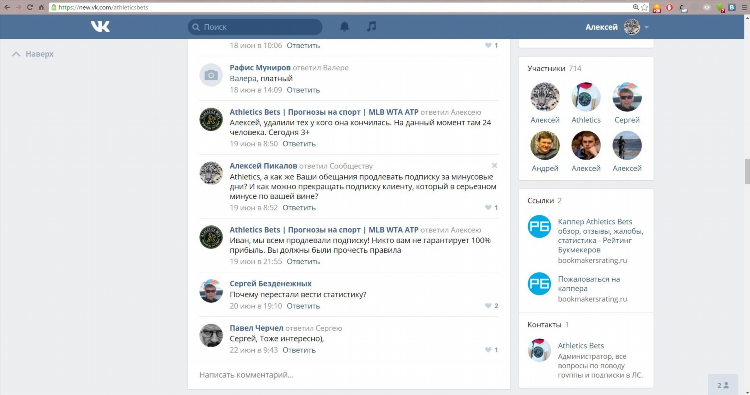Click the search field Поиск
This screenshot has height=395, width=750.
pos(255,27)
